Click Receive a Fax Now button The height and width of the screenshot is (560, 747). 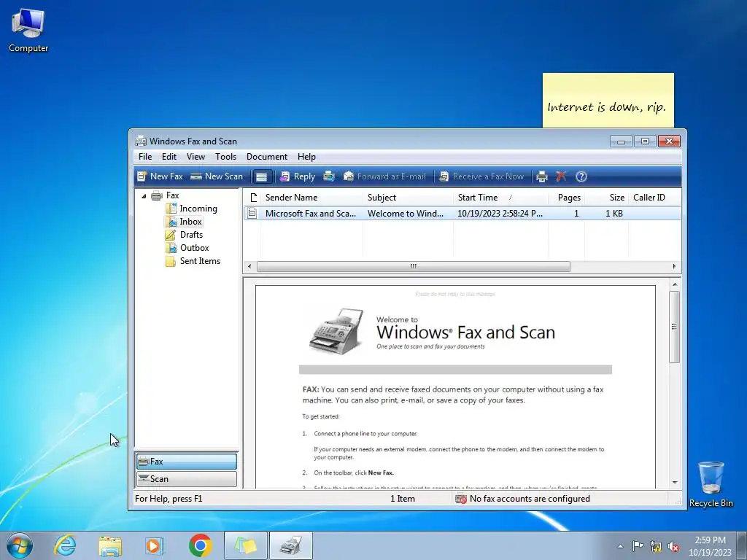coord(481,176)
